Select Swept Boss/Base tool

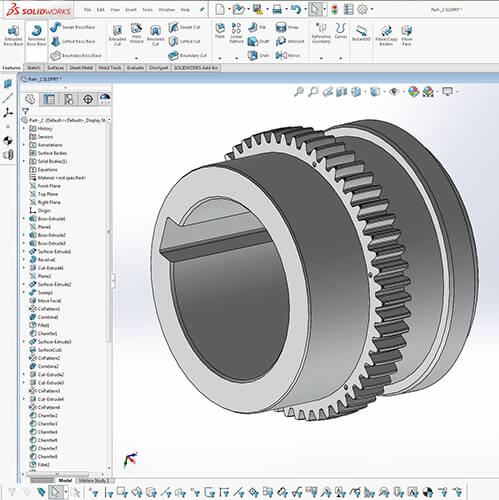73,27
